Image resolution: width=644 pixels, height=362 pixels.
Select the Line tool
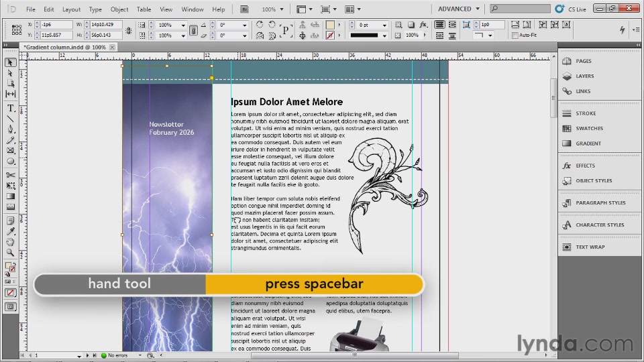point(10,119)
